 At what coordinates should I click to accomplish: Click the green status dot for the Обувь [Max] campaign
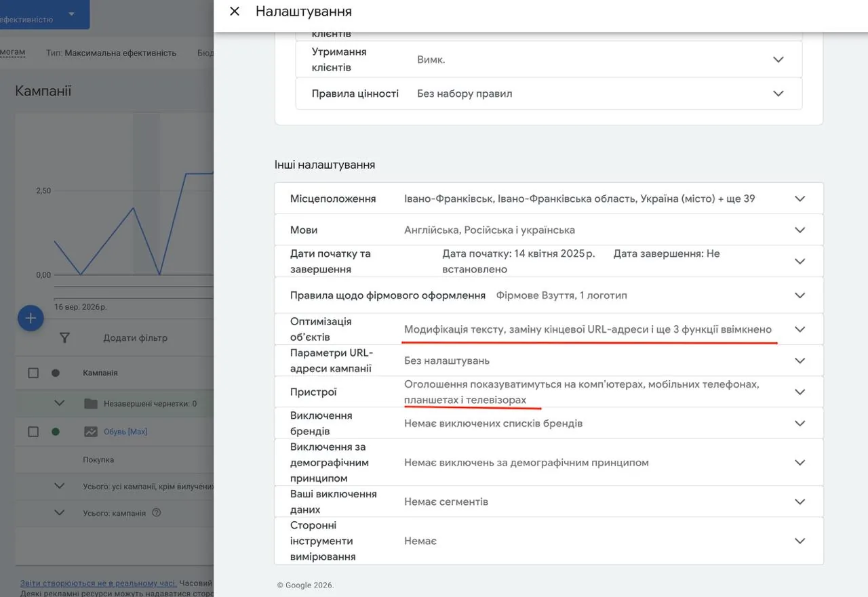[x=56, y=432]
